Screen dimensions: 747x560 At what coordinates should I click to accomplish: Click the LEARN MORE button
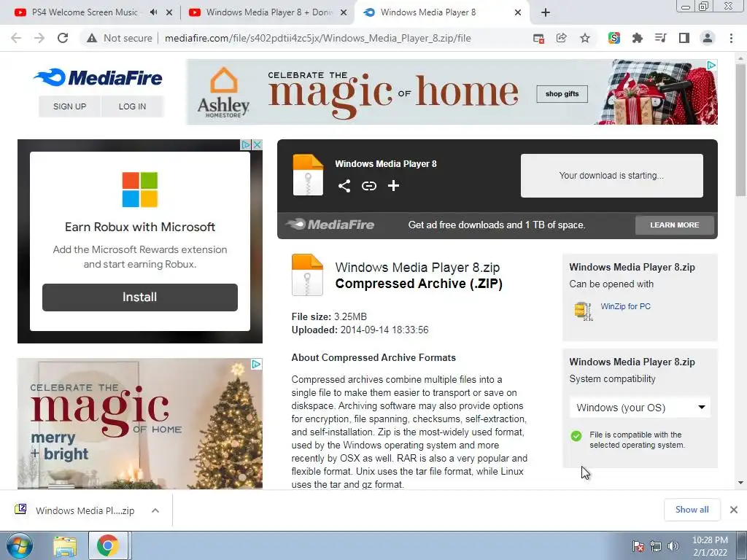(x=675, y=225)
